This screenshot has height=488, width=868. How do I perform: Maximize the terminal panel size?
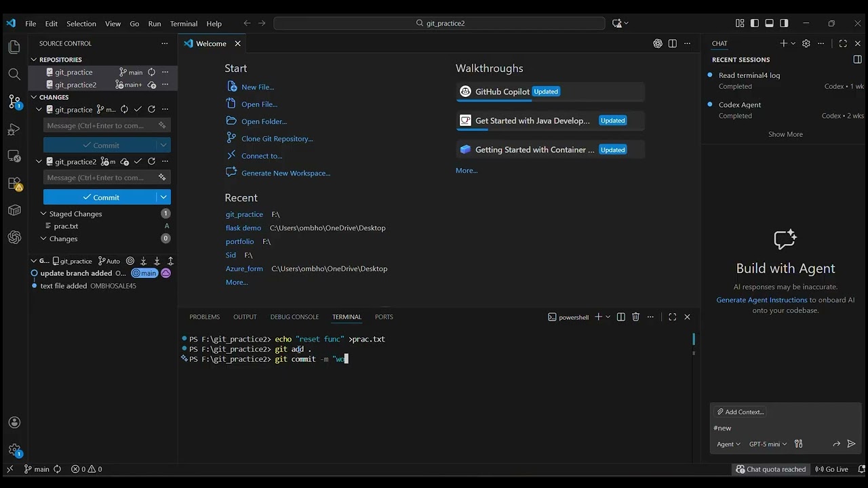coord(672,317)
